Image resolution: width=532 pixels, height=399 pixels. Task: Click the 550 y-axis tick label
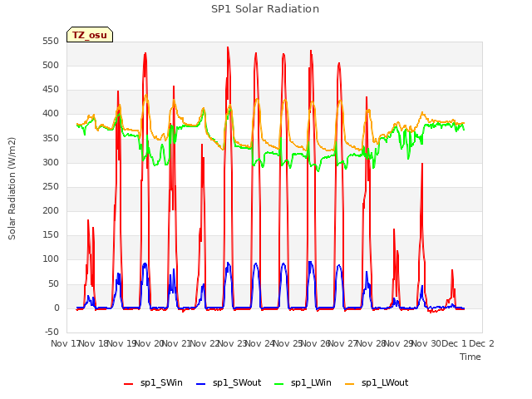coord(51,41)
